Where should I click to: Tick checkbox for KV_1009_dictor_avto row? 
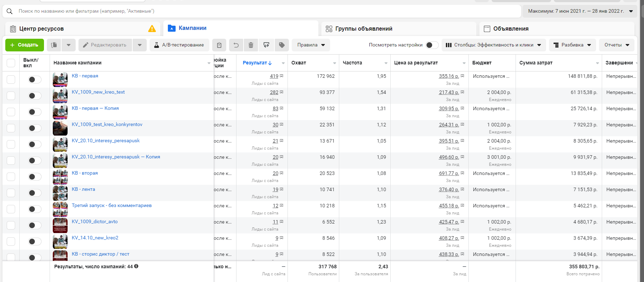11,225
